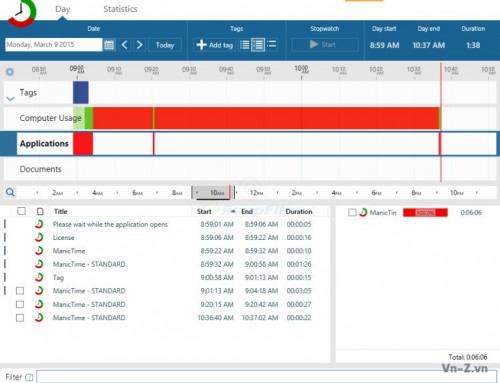Screen dimensions: 500x383
Task: Check the 9:20:15 AM ManicTime - STANDARD row
Action: coord(20,304)
